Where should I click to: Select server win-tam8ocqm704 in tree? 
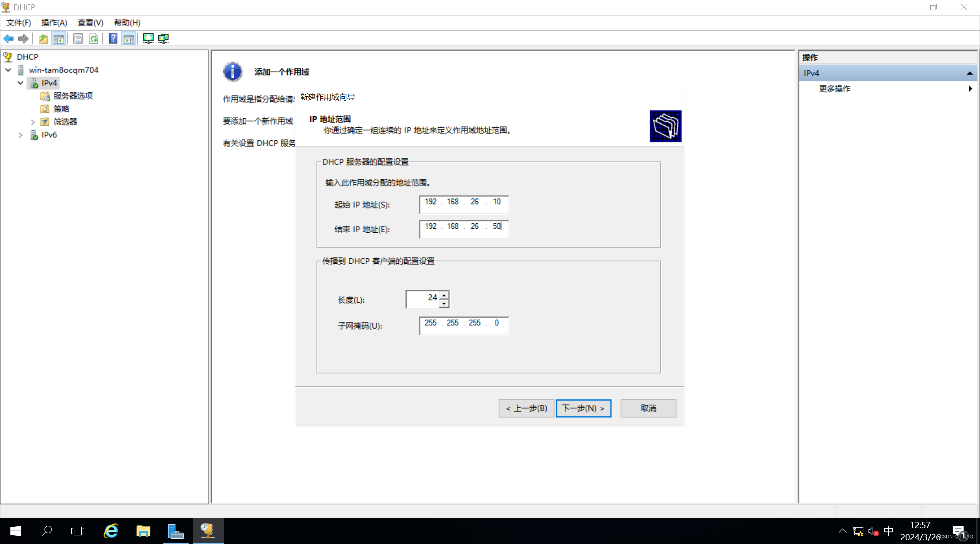pyautogui.click(x=64, y=70)
